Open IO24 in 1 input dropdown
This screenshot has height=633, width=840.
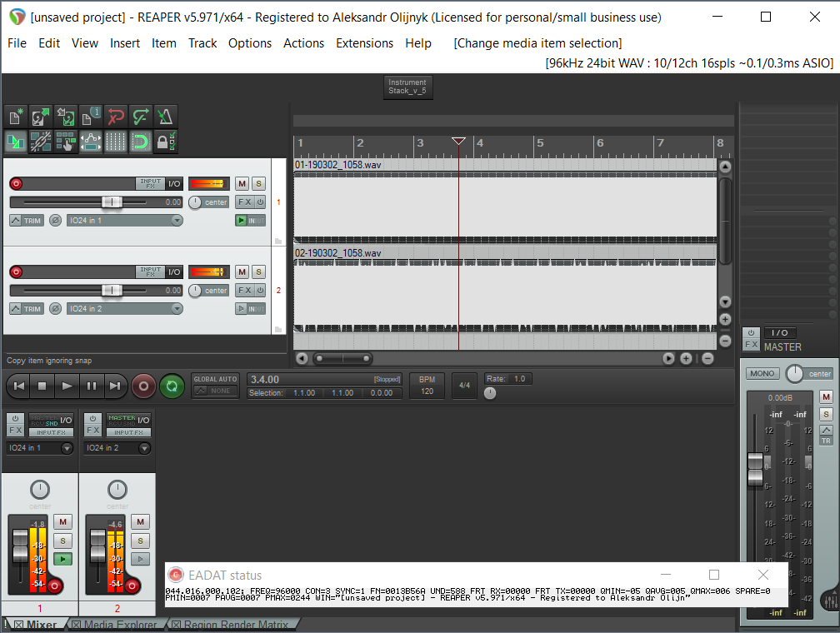(x=125, y=220)
